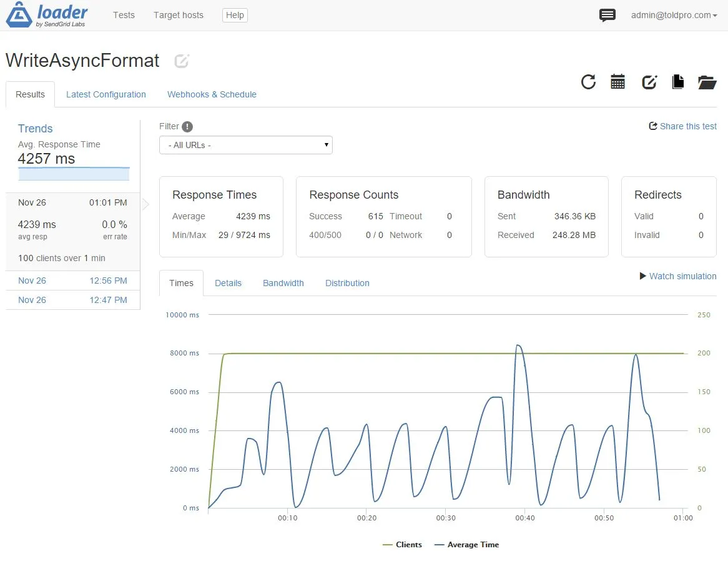The image size is (728, 561).
Task: Open the schedule calendar icon
Action: pos(617,82)
